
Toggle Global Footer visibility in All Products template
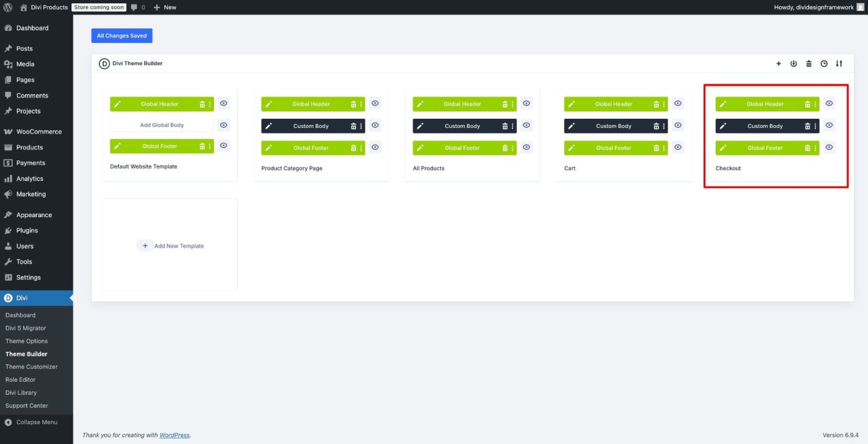[527, 147]
